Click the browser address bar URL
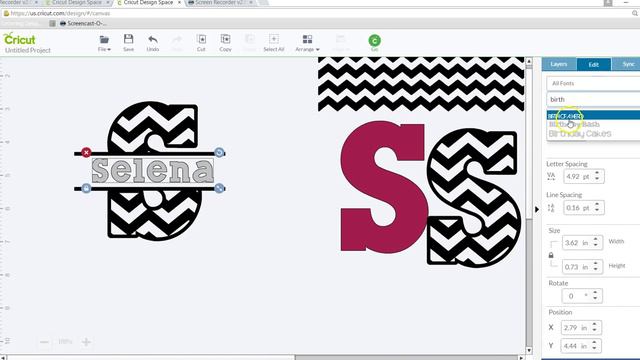The height and width of the screenshot is (360, 640). 60,13
